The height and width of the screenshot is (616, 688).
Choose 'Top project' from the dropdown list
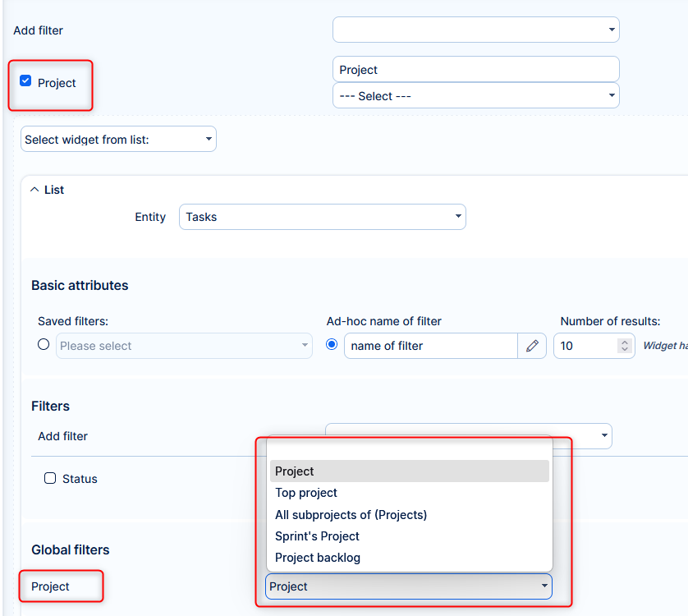(306, 493)
